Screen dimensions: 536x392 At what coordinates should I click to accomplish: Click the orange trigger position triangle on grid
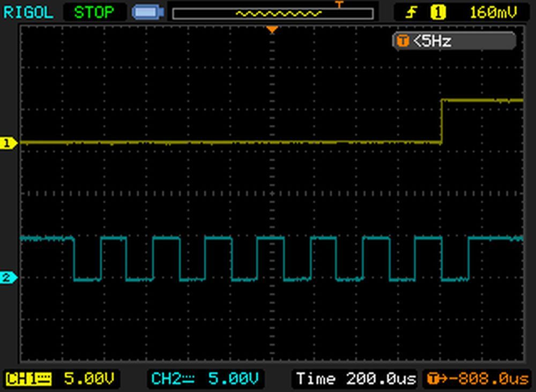(x=272, y=30)
